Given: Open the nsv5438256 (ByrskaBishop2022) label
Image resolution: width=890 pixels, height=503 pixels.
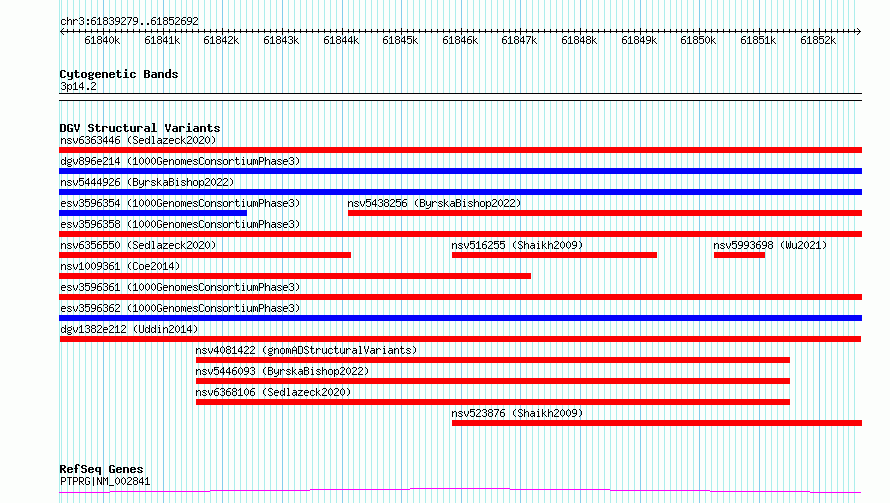Looking at the screenshot, I should pos(434,203).
